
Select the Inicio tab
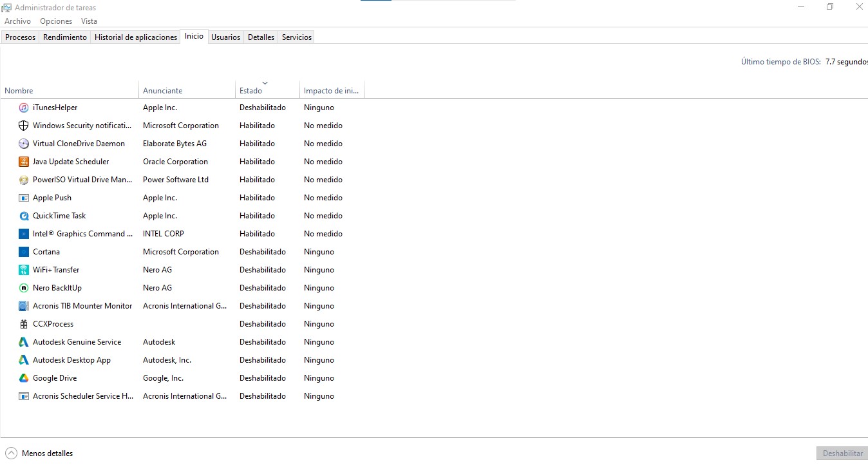tap(194, 37)
